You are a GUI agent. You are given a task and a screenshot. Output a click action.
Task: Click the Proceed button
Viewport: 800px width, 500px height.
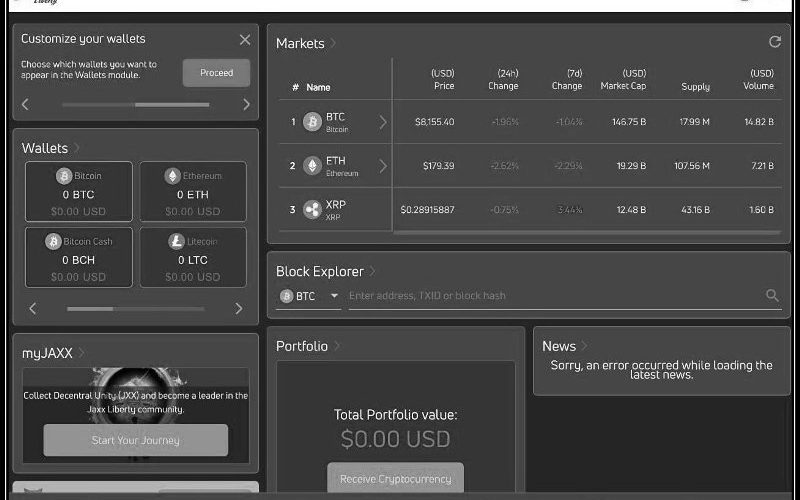pyautogui.click(x=216, y=73)
